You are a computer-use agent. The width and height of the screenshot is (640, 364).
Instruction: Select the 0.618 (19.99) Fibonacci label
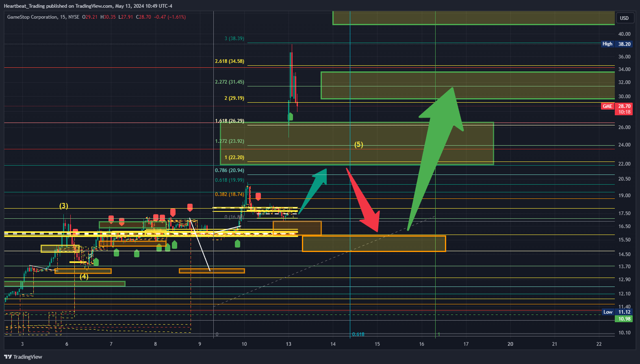(230, 180)
